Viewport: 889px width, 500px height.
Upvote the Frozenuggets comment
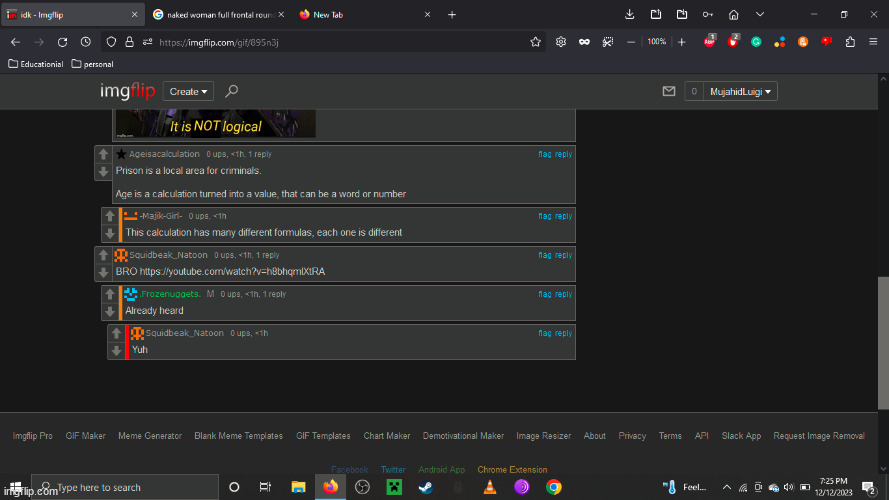(110, 294)
